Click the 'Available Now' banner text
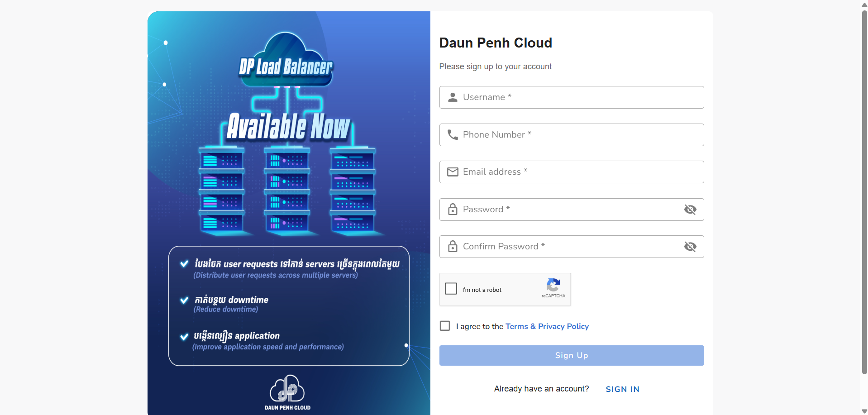Viewport: 868px width, 415px height. pos(288,126)
